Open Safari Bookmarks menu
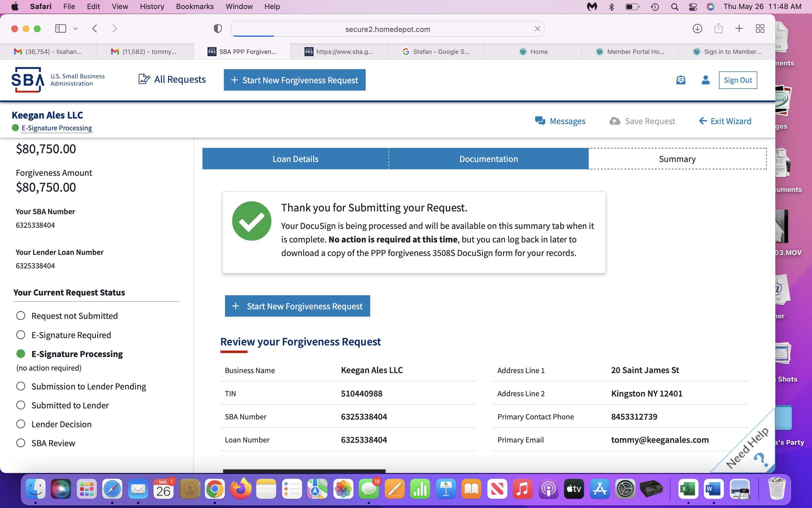Viewport: 812px width, 508px height. [195, 6]
